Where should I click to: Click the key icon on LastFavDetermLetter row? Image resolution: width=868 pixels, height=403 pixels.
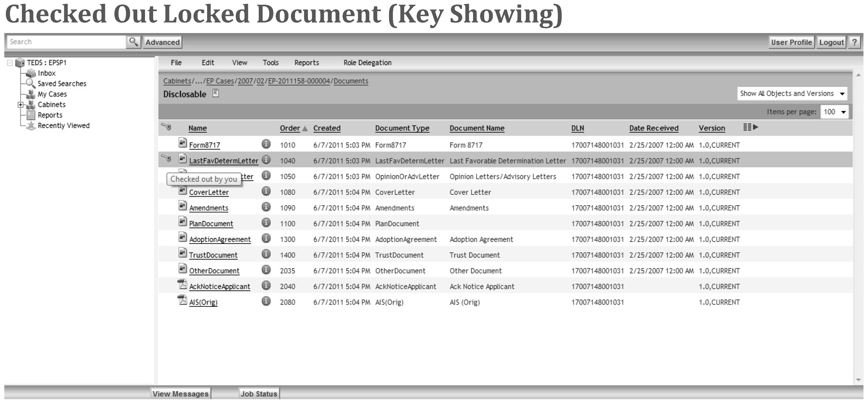[x=166, y=158]
